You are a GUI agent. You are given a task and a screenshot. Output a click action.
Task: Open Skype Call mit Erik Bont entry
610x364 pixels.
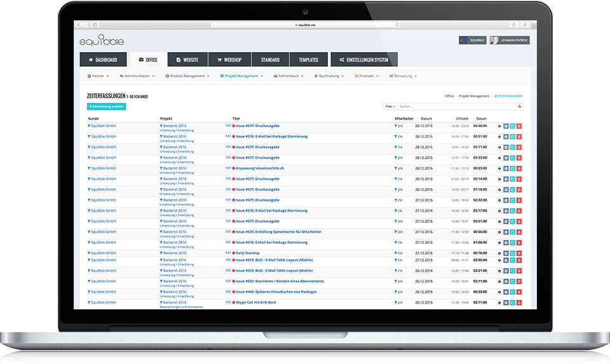(x=255, y=302)
